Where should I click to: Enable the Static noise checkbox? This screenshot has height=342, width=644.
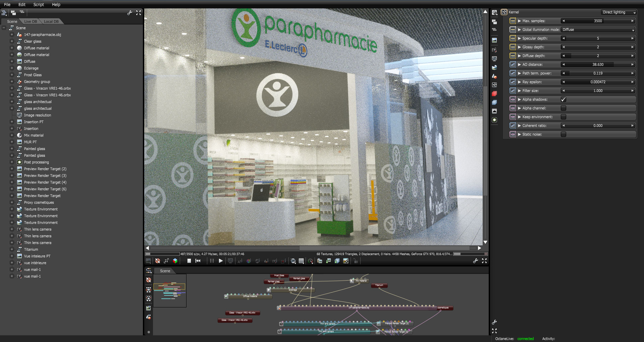[x=563, y=134]
